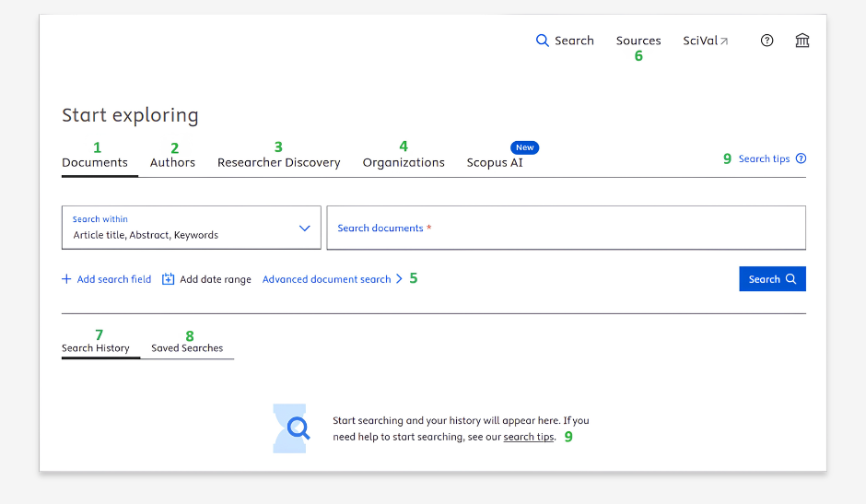
Task: Switch to the Authors tab
Action: [172, 162]
